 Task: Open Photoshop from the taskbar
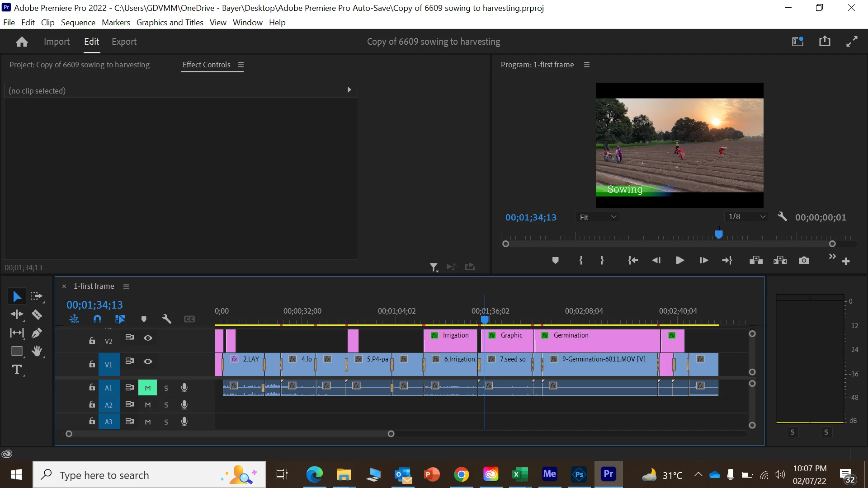pyautogui.click(x=579, y=474)
